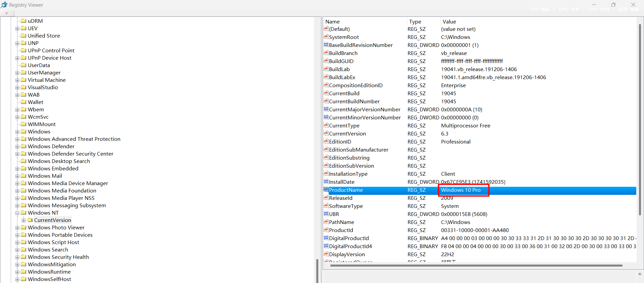Sort values by the Name column header

pyautogui.click(x=332, y=21)
